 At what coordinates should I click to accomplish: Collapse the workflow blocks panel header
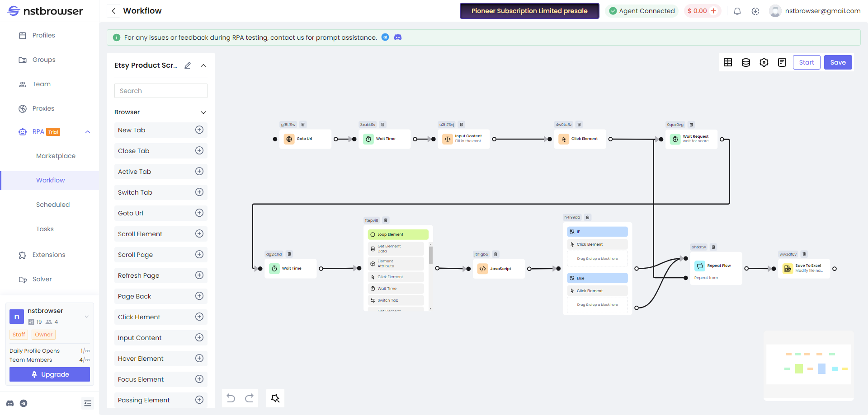(x=203, y=65)
